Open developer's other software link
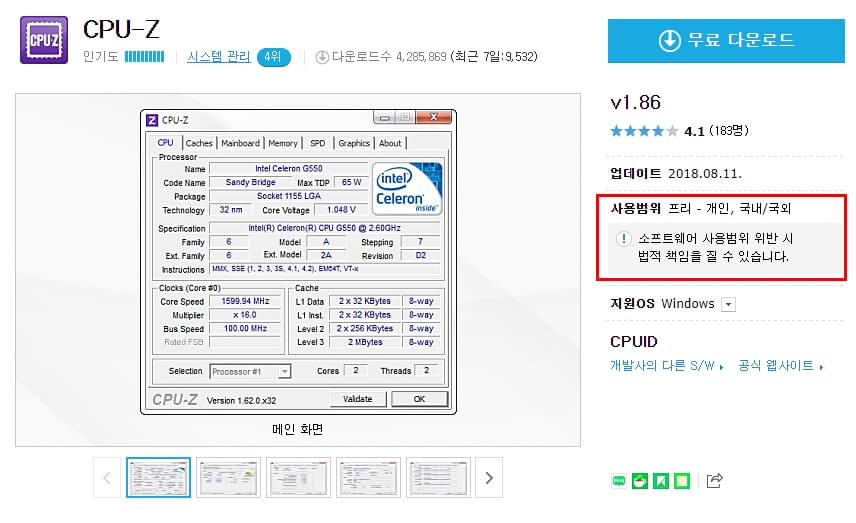 coord(667,366)
